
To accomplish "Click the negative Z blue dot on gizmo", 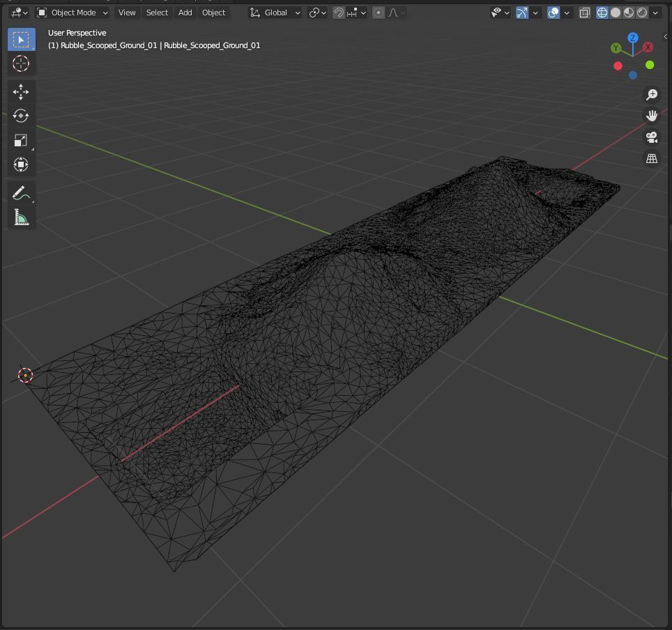I will [633, 75].
